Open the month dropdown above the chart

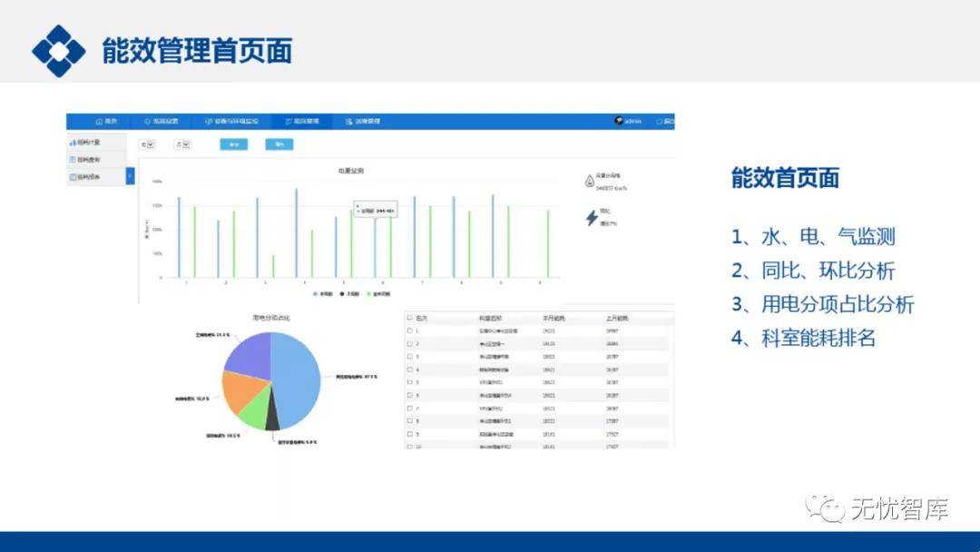[182, 145]
